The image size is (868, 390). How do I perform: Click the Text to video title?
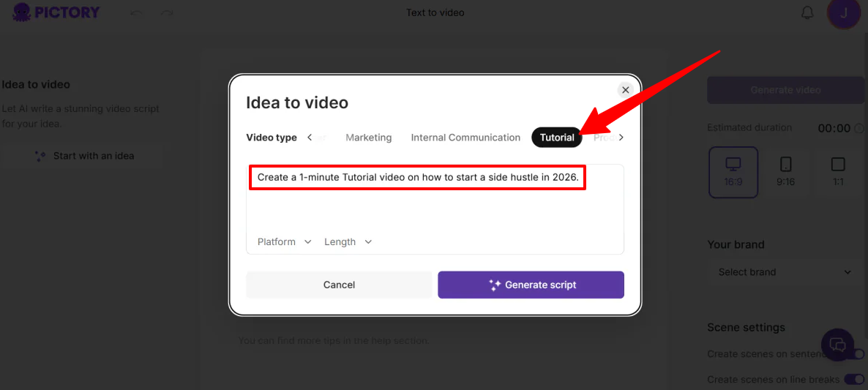point(435,12)
